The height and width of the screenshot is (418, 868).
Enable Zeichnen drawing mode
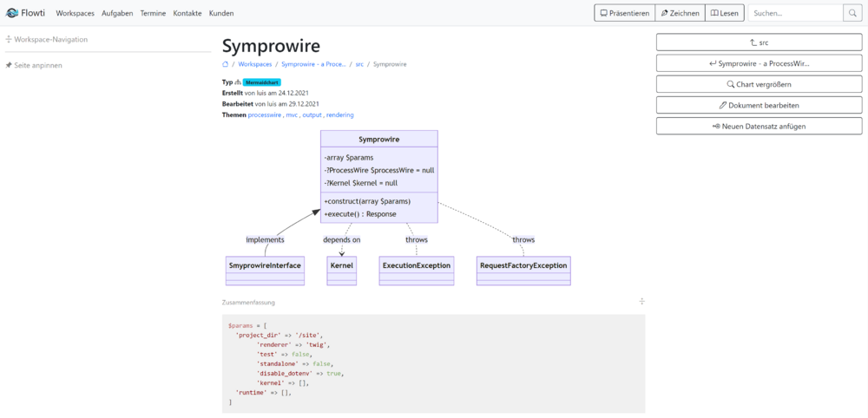tap(678, 13)
